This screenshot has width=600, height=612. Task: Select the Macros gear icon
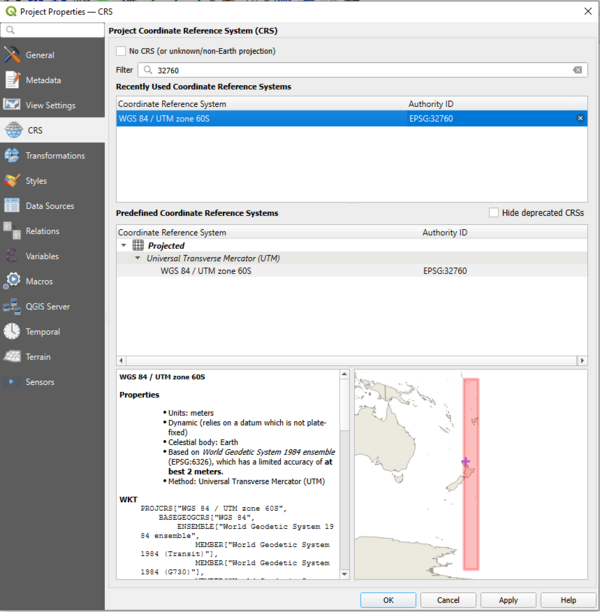(12, 281)
